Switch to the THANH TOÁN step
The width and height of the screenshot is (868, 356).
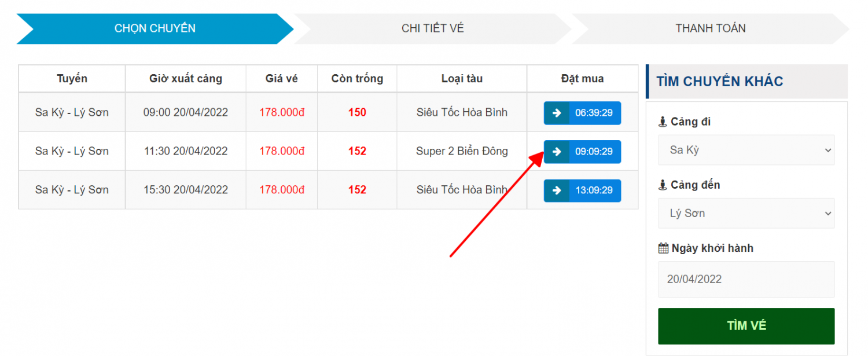coord(710,28)
